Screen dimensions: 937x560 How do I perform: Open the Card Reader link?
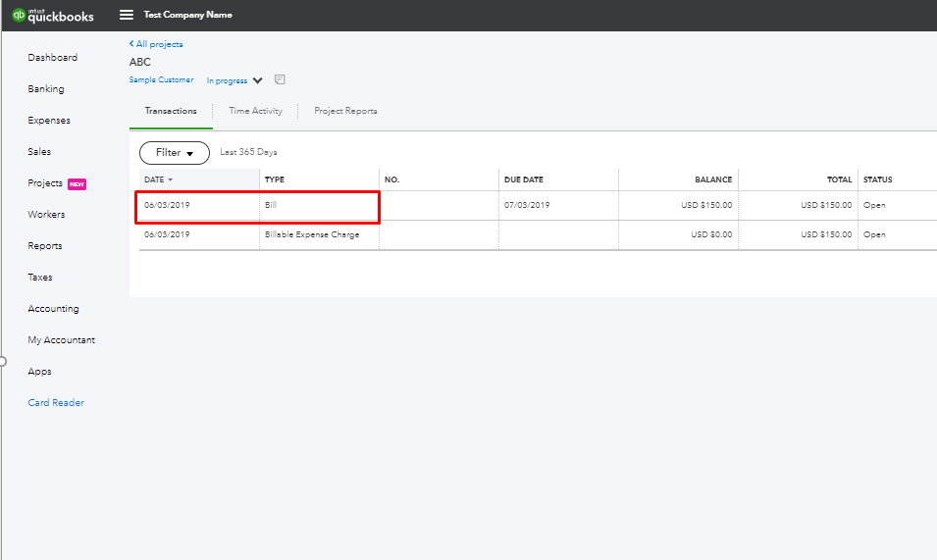(x=56, y=403)
